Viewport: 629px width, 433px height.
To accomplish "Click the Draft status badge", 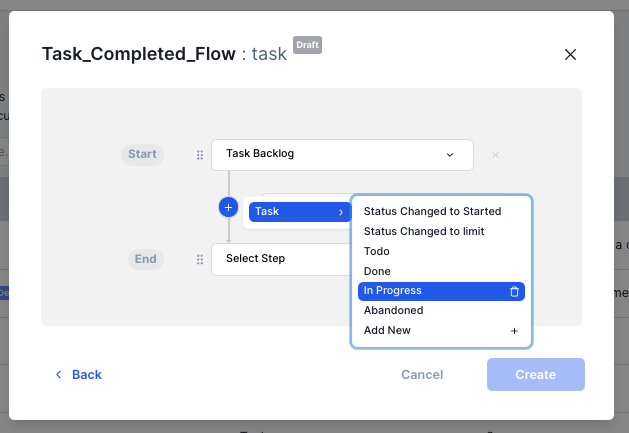I will 308,46.
